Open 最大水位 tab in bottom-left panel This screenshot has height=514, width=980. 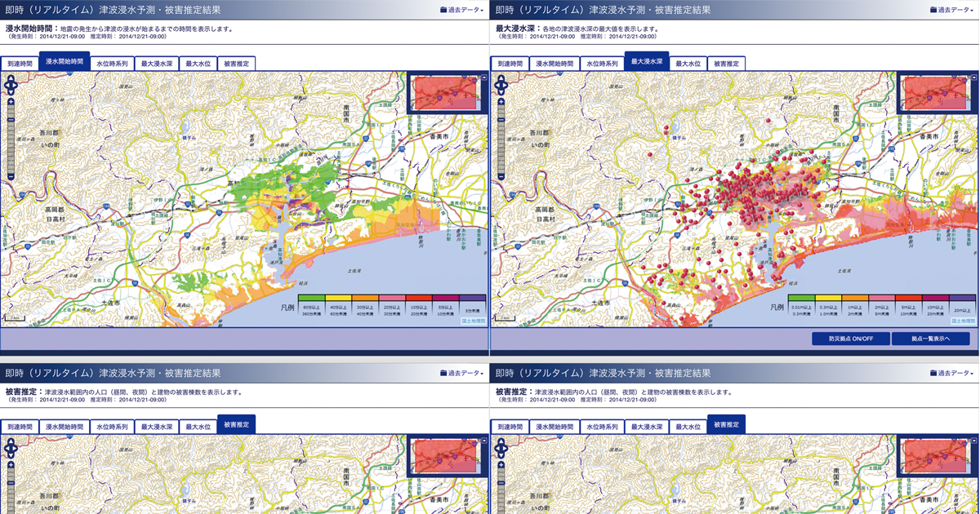[x=196, y=426]
